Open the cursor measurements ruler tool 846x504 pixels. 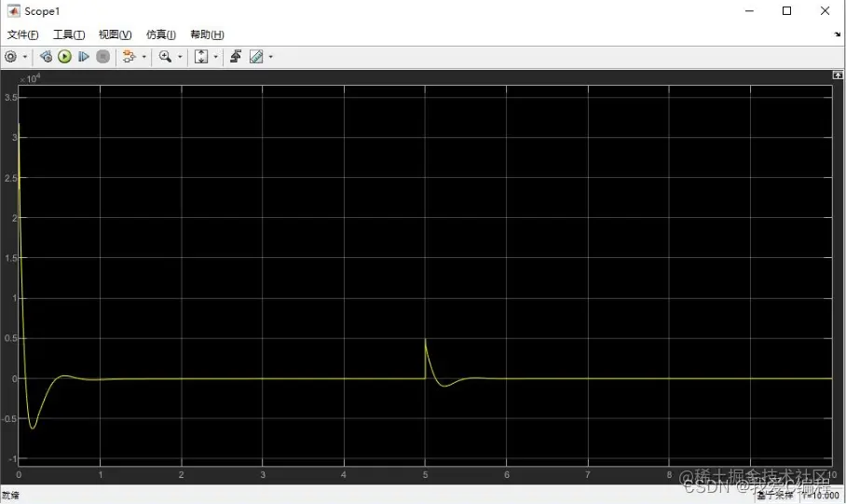[256, 57]
